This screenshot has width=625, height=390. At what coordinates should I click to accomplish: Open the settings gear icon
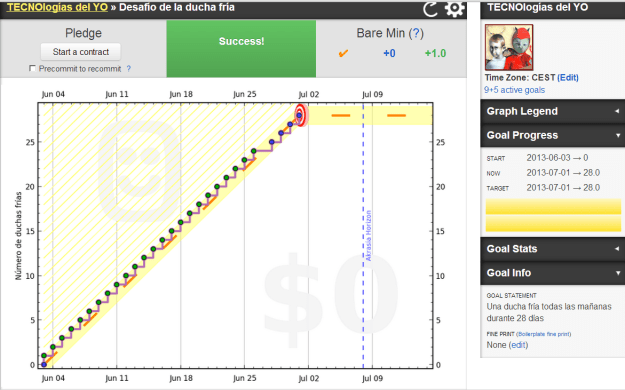tap(454, 9)
